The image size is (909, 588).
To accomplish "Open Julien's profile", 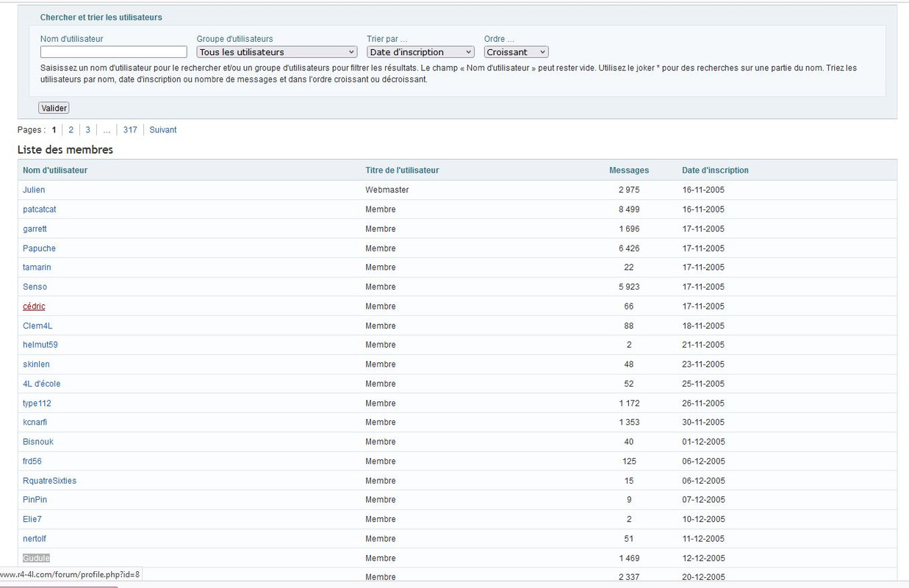I will (x=34, y=190).
